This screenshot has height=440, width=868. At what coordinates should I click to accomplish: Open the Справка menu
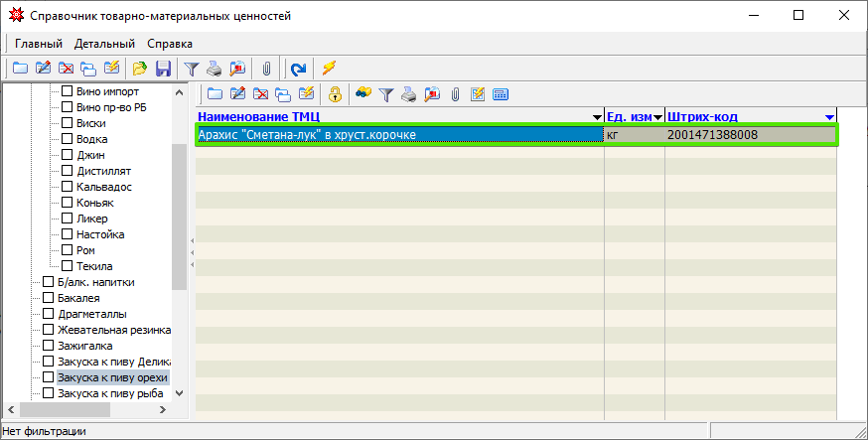click(x=170, y=44)
